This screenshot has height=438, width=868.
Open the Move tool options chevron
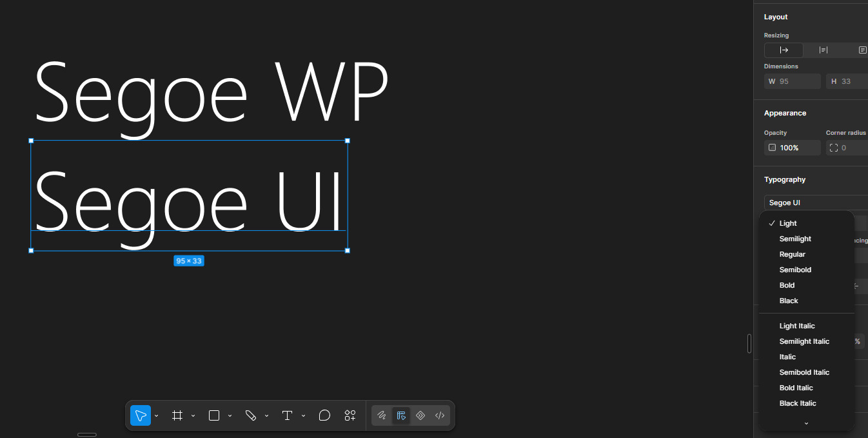pos(157,416)
